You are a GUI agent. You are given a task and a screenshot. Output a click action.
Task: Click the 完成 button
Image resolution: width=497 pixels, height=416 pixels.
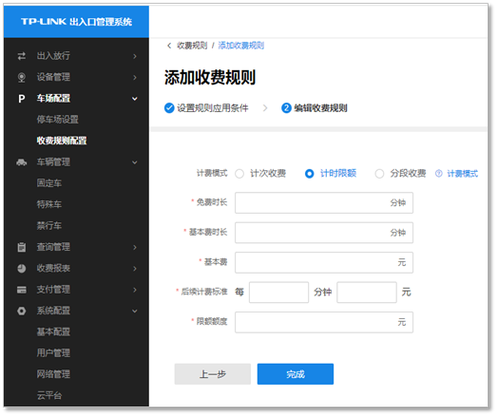(295, 374)
